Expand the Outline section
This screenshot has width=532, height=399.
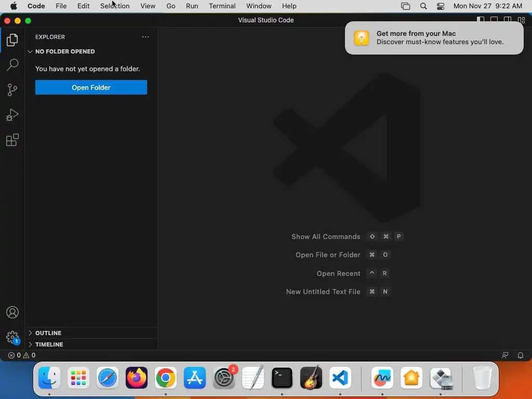[91, 333]
